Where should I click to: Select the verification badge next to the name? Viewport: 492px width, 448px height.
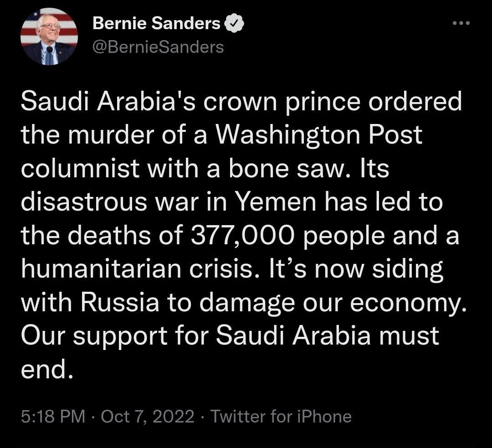click(233, 22)
